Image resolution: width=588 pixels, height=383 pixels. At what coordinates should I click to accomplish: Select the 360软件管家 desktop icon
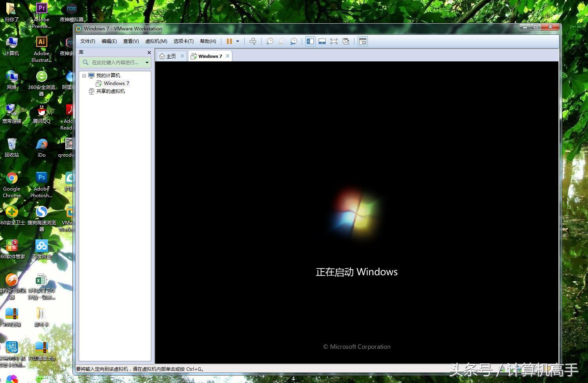[12, 249]
